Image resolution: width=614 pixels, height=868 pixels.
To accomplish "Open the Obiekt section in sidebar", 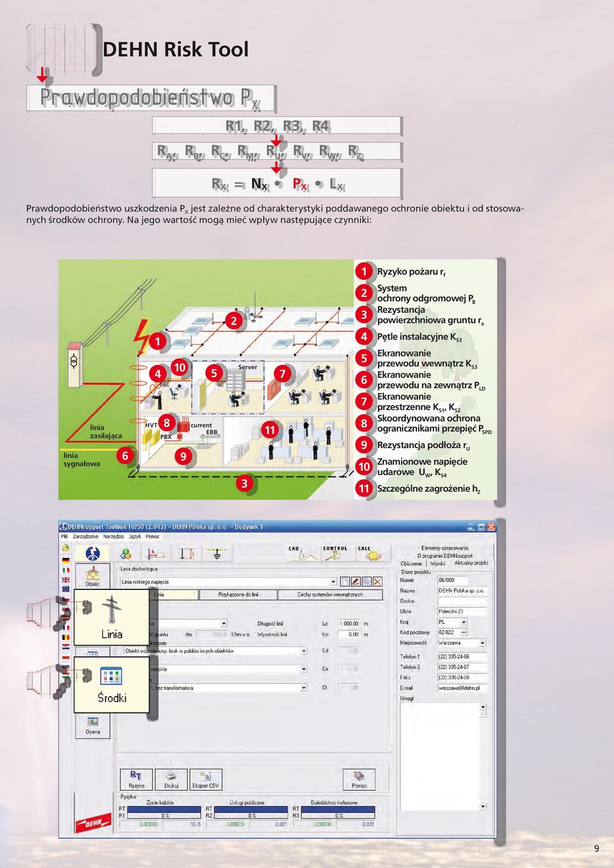I will point(93,576).
